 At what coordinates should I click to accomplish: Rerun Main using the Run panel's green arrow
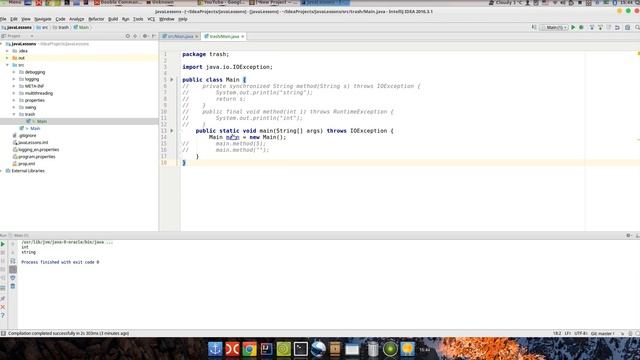(x=3, y=244)
